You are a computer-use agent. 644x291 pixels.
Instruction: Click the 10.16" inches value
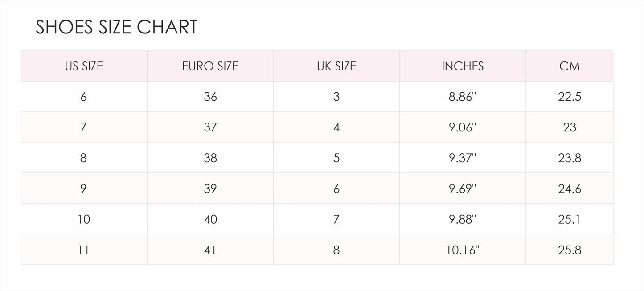[x=463, y=250]
